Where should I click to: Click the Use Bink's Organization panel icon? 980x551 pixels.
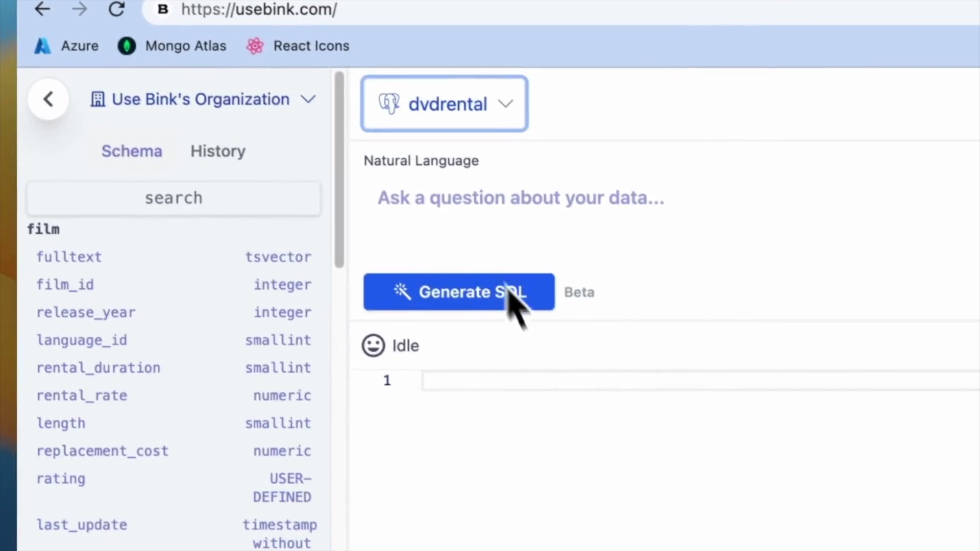tap(99, 99)
